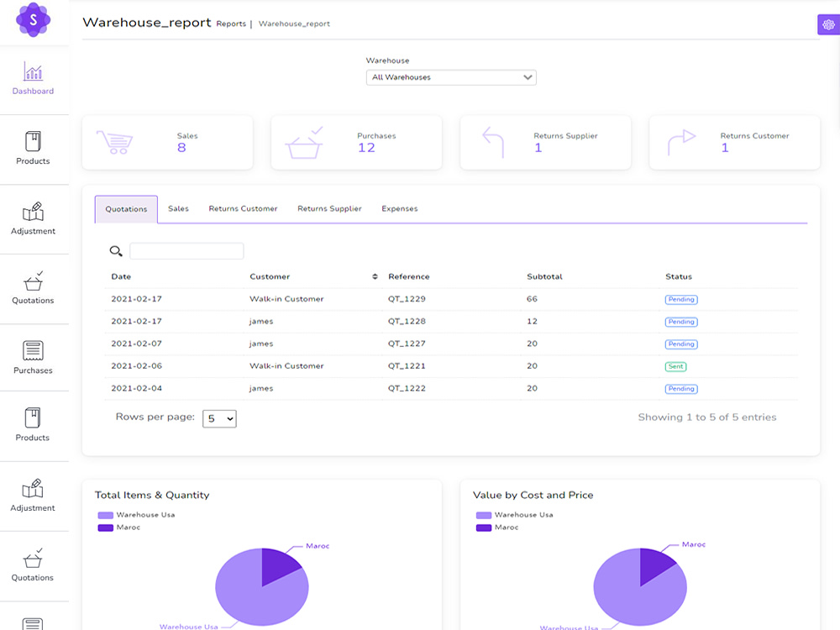Screen dimensions: 840x630
Task: Click Sent badge for QT_1221
Action: 676,367
